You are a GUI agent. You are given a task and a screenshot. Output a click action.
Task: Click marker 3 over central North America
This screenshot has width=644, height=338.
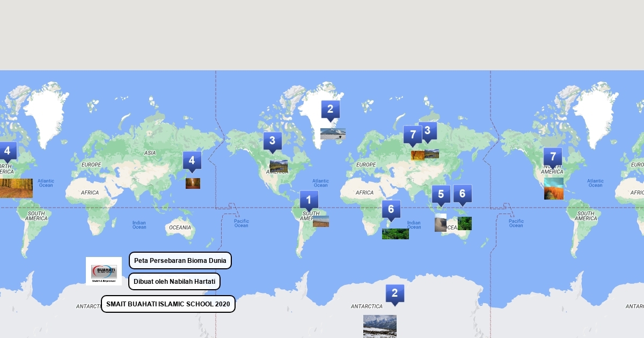coord(272,142)
